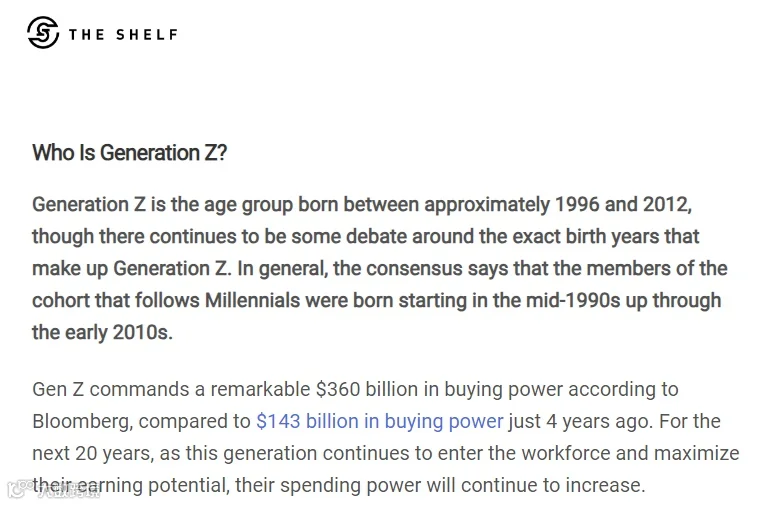Screen dimensions: 763x505
Task: Click the word 'Millennials' in the bold paragraph
Action: tap(252, 301)
